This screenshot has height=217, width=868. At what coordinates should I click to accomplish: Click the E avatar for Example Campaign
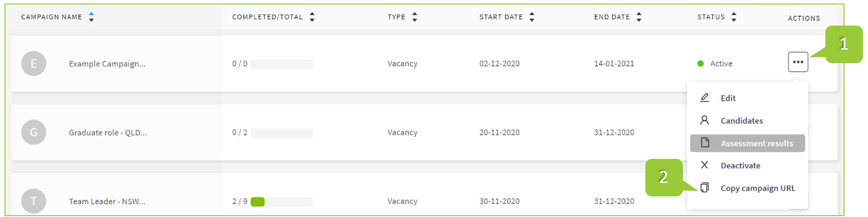(34, 64)
